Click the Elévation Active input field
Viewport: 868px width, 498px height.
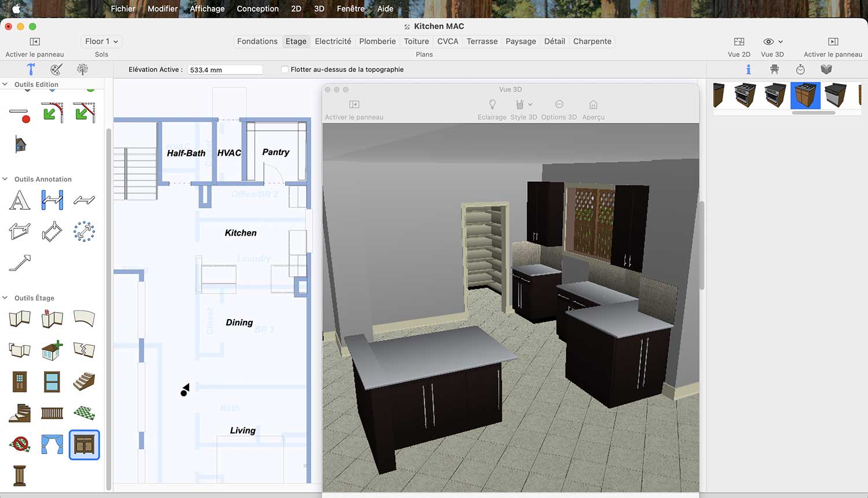click(x=225, y=69)
